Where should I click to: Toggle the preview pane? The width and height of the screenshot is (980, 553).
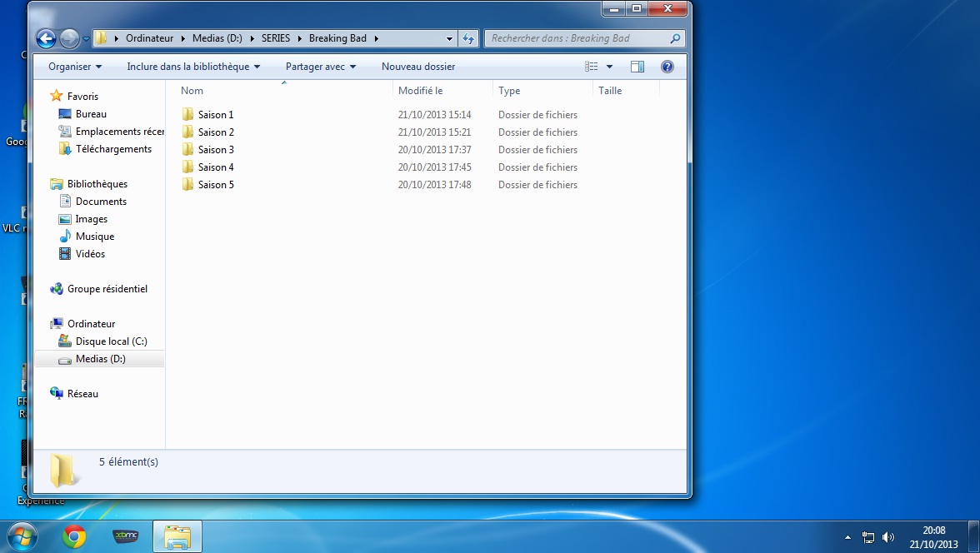point(637,67)
